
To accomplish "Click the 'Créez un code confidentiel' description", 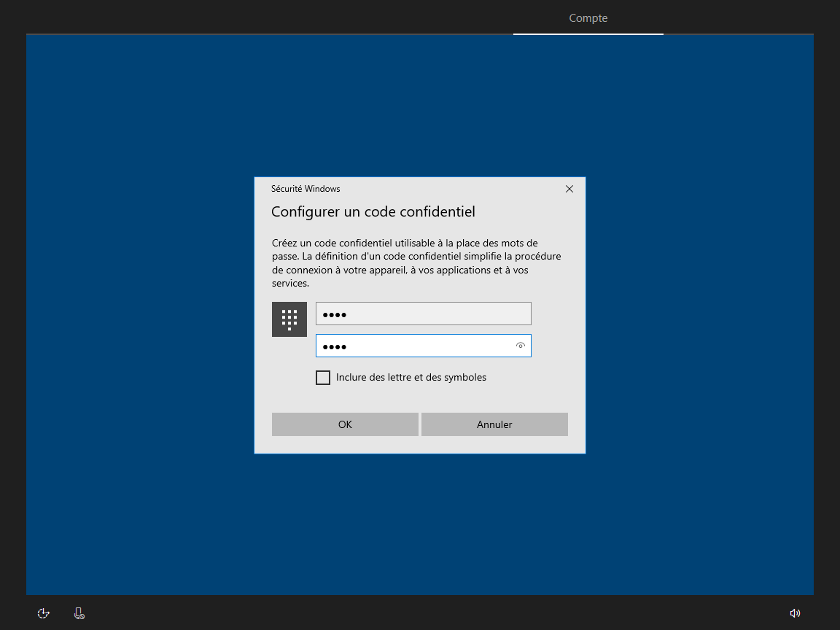I will click(x=416, y=263).
